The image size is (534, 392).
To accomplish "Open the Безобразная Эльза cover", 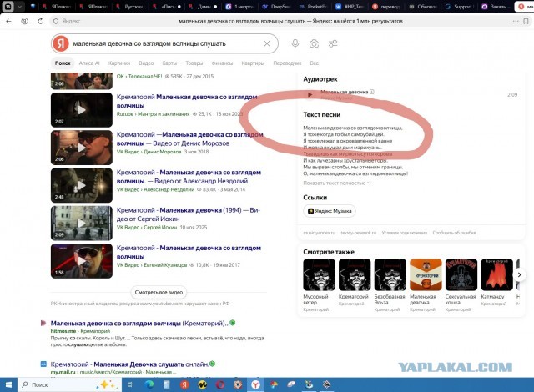I will pos(390,274).
